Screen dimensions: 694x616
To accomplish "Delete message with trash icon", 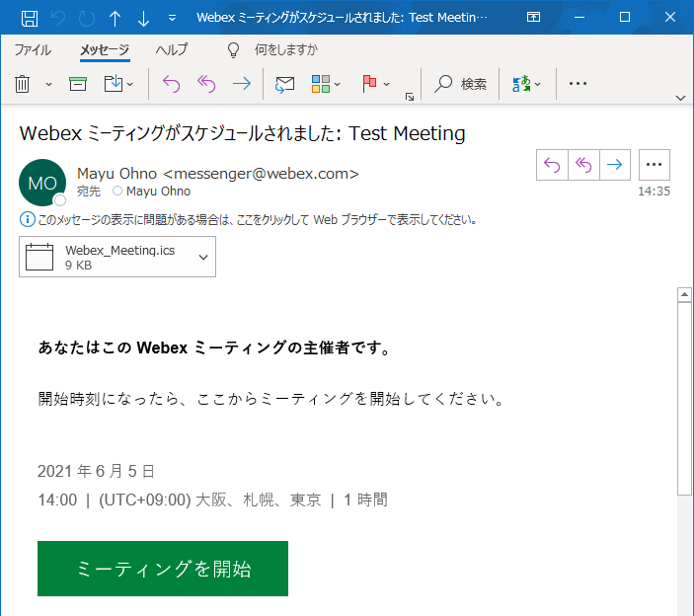I will point(22,84).
